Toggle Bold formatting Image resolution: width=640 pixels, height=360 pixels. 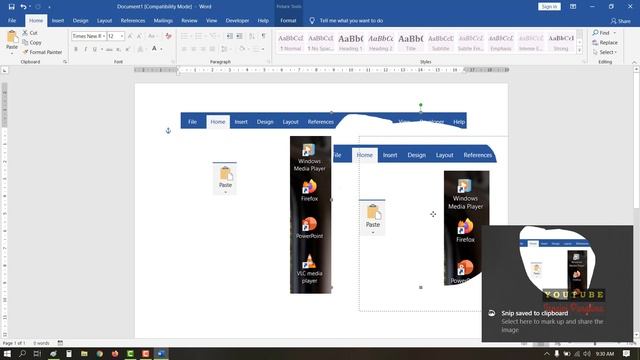point(76,49)
